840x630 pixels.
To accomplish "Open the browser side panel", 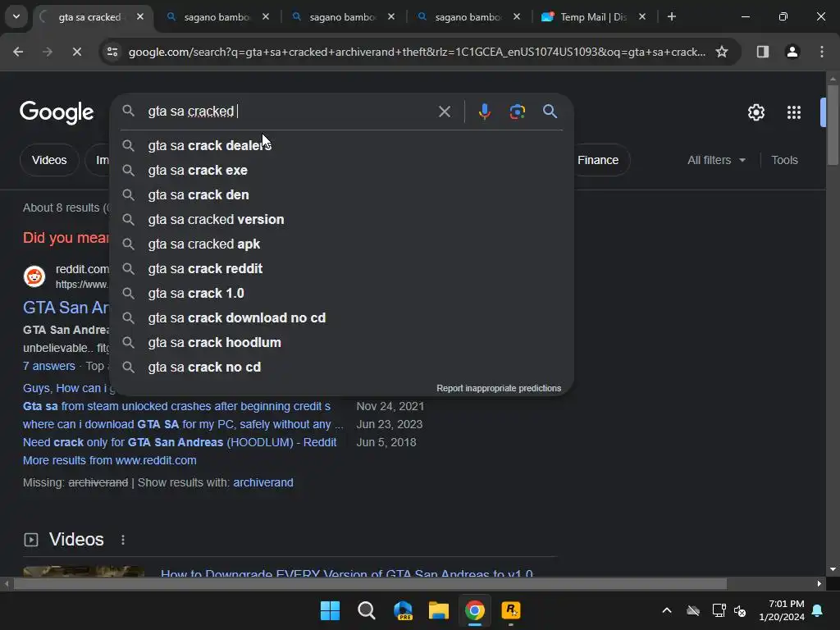I will pyautogui.click(x=762, y=52).
